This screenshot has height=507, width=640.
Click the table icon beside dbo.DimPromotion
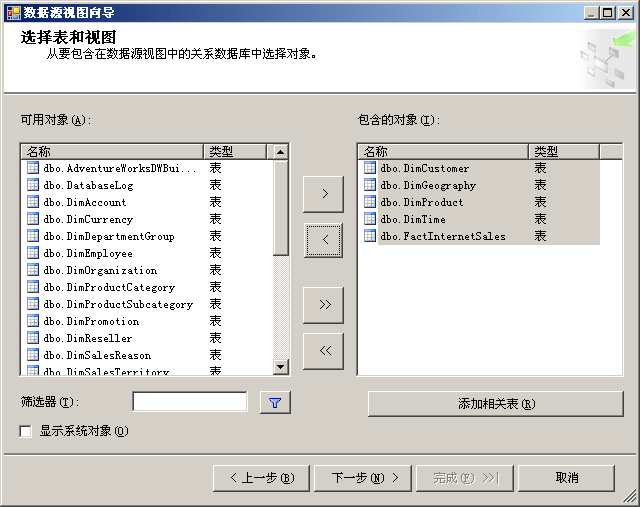click(x=33, y=321)
